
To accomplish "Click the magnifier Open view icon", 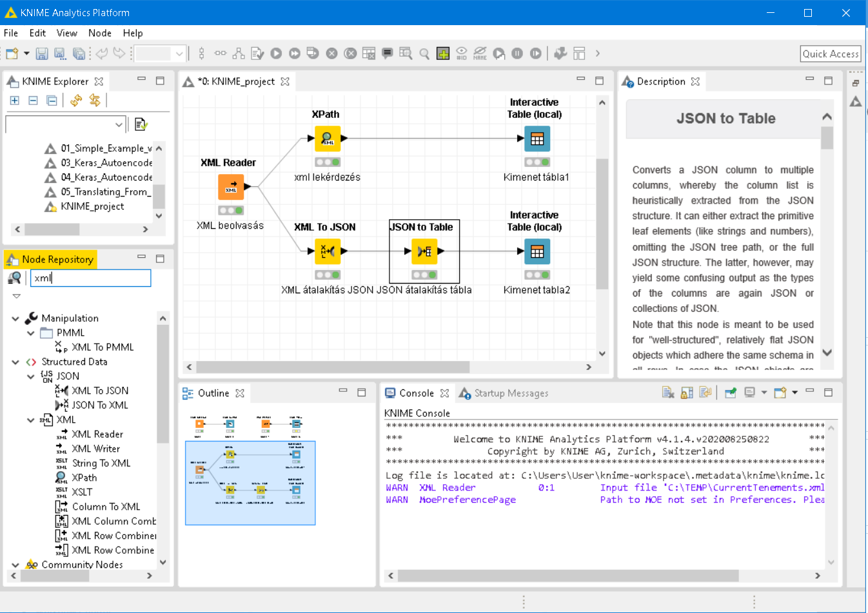I will [x=424, y=54].
